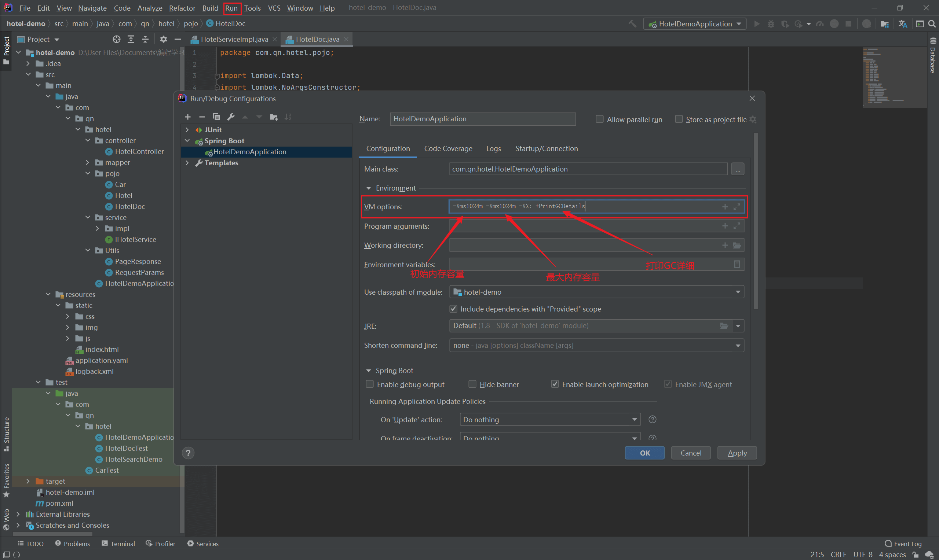Open Terminal tool window at bottom

118,544
